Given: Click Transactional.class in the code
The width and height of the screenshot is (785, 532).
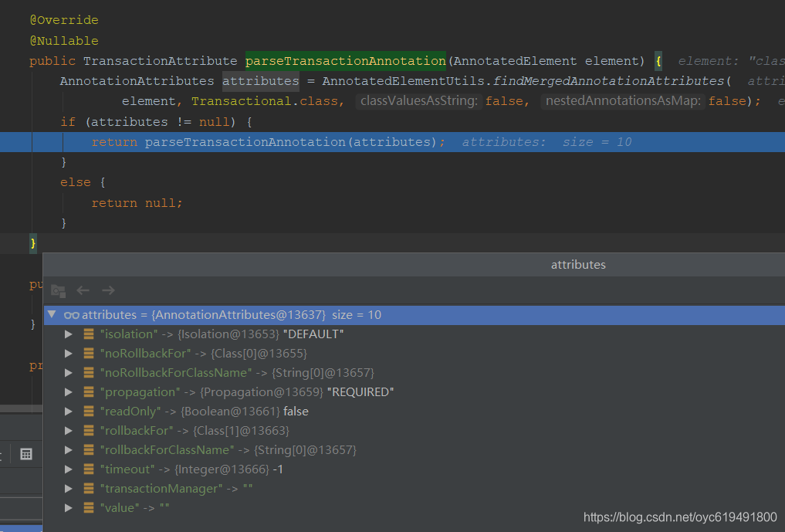Looking at the screenshot, I should point(264,101).
